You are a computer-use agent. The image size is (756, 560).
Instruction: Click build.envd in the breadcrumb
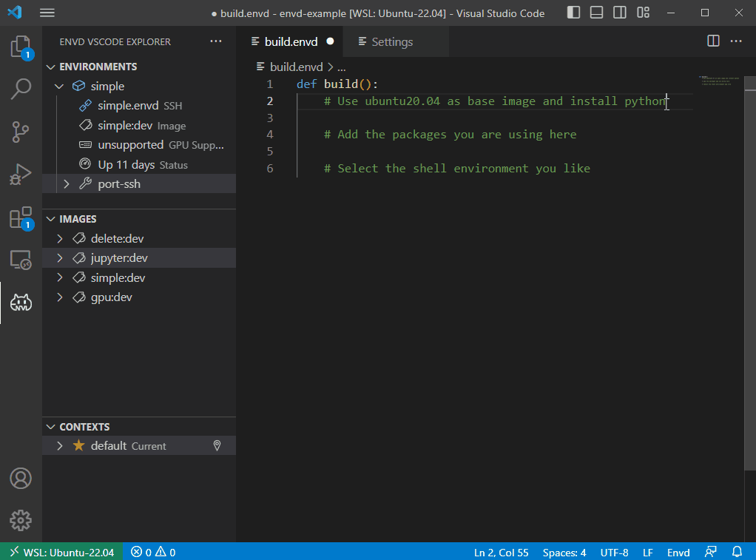(x=296, y=67)
